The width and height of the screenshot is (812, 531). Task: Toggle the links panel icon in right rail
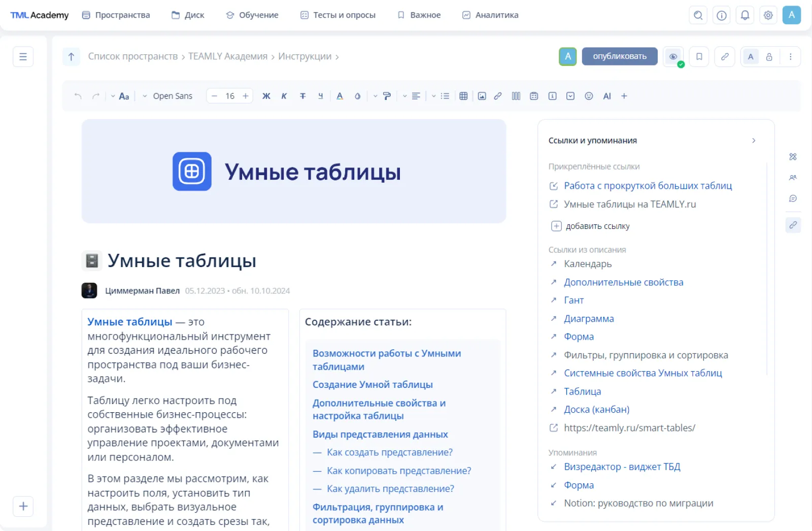[793, 225]
